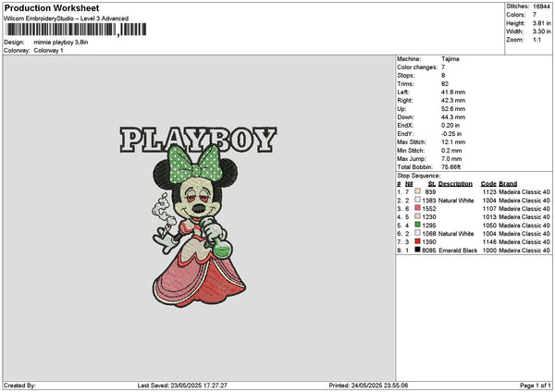The width and height of the screenshot is (555, 392).
Task: Click the 'Description' column header
Action: 455,184
